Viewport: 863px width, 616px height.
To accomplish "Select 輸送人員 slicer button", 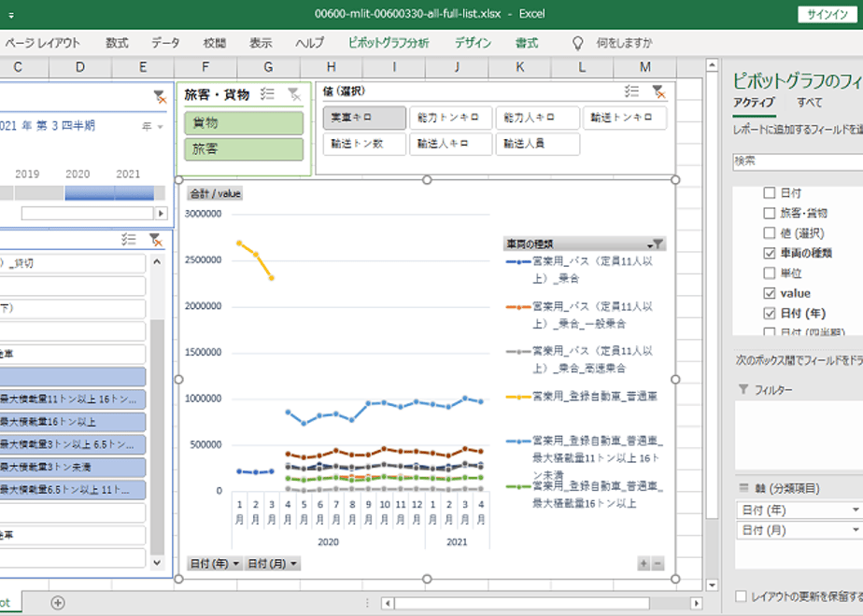I will [537, 144].
